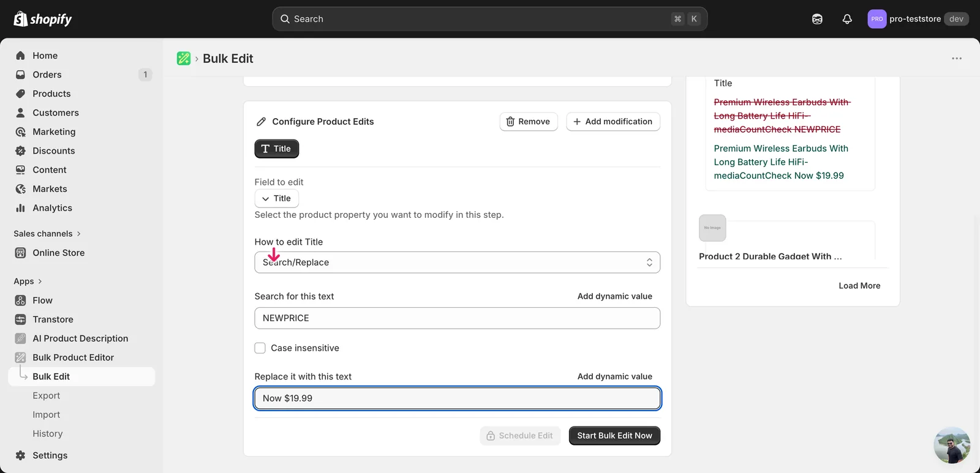
Task: Remove the current modification
Action: [529, 122]
